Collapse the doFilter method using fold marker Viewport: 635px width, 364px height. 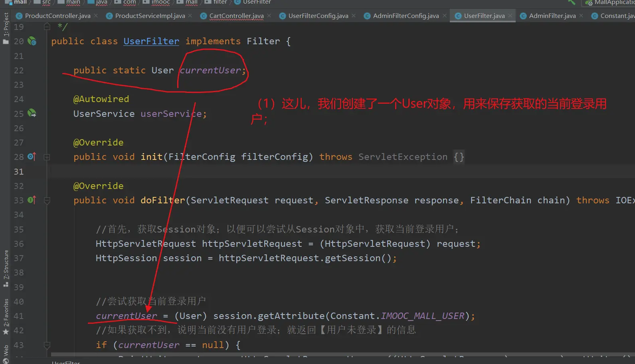click(x=47, y=200)
